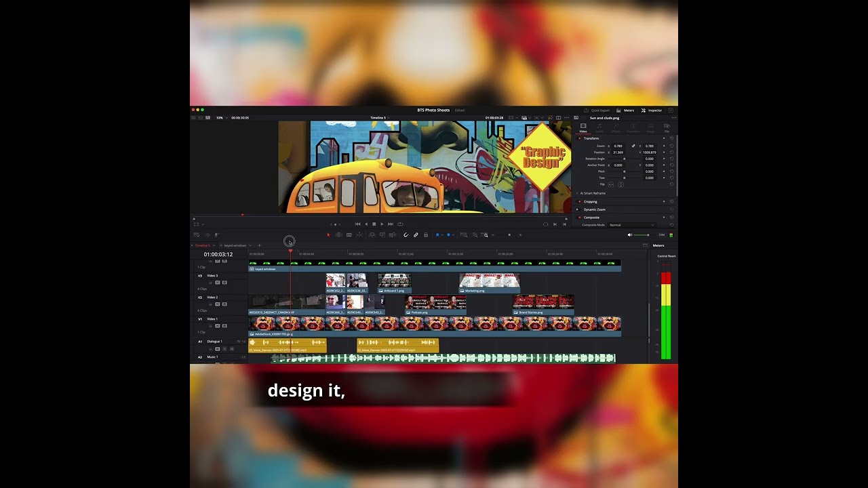
Task: Select the Marketing.png clip on Video 3
Action: click(490, 283)
